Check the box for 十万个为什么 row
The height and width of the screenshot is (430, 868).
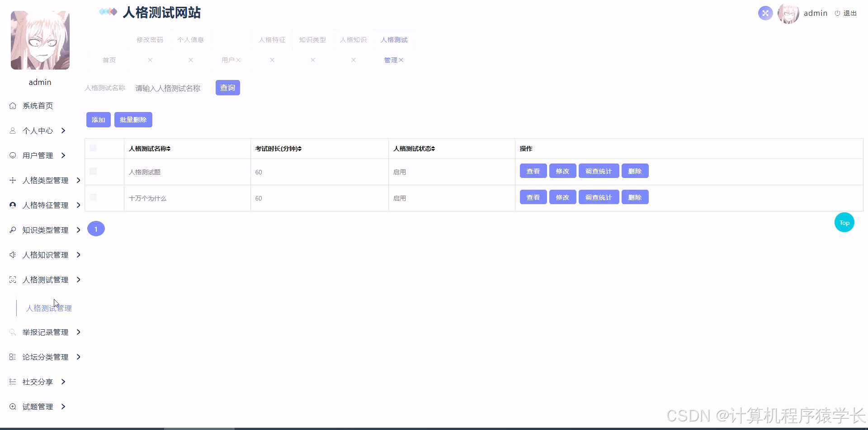[x=93, y=197]
